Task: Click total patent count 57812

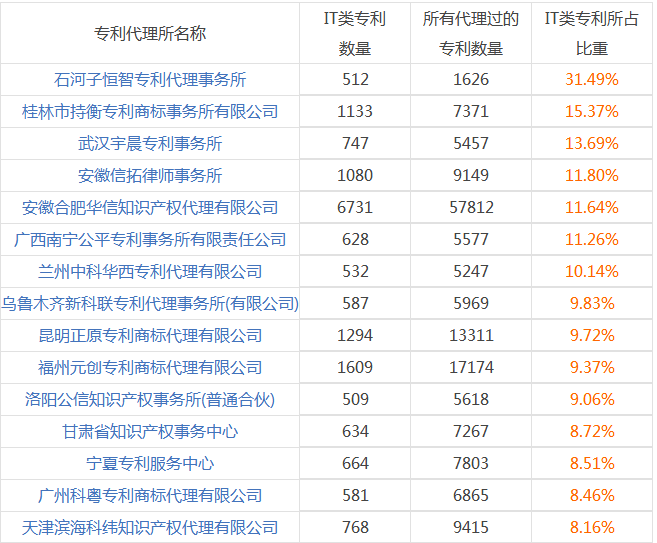Action: pos(471,207)
